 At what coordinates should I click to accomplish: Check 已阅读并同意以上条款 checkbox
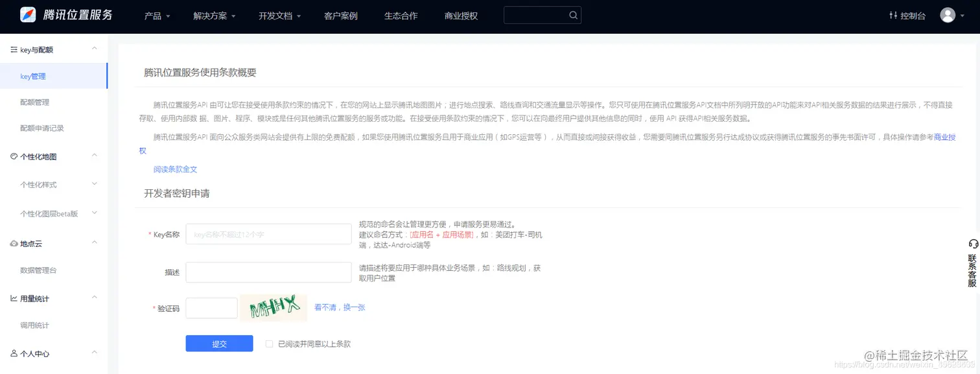(269, 344)
